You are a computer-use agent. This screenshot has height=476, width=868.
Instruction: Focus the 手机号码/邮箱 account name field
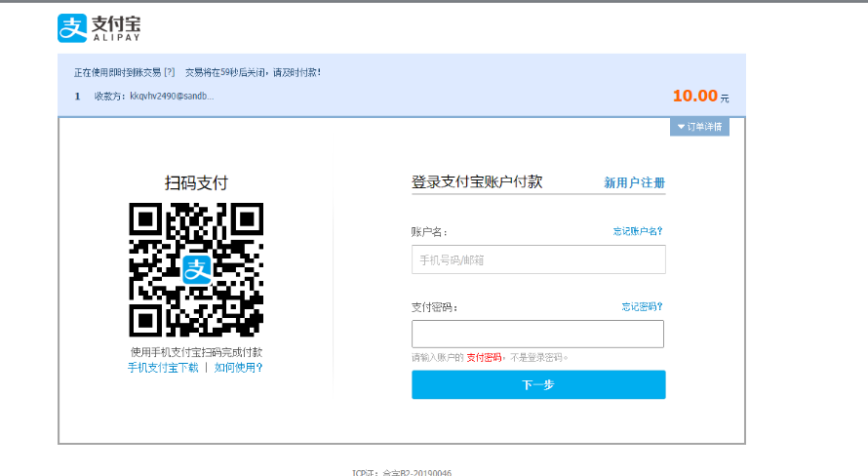click(x=538, y=259)
